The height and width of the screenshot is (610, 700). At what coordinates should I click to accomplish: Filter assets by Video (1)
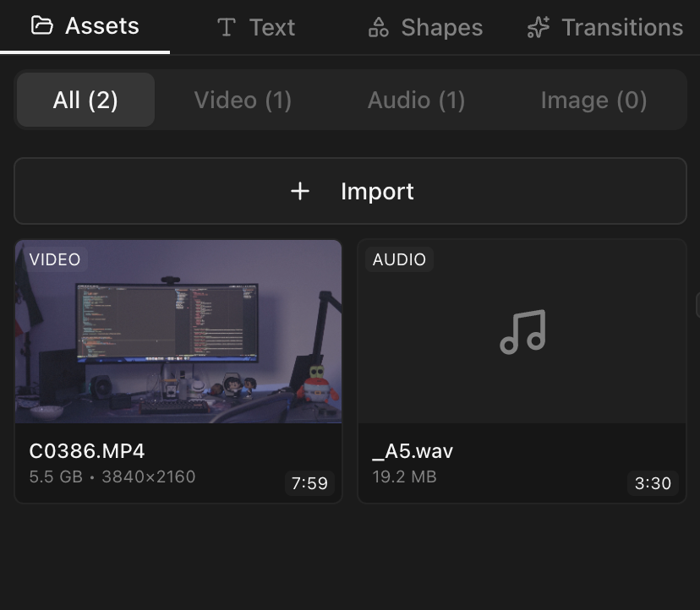tap(243, 100)
